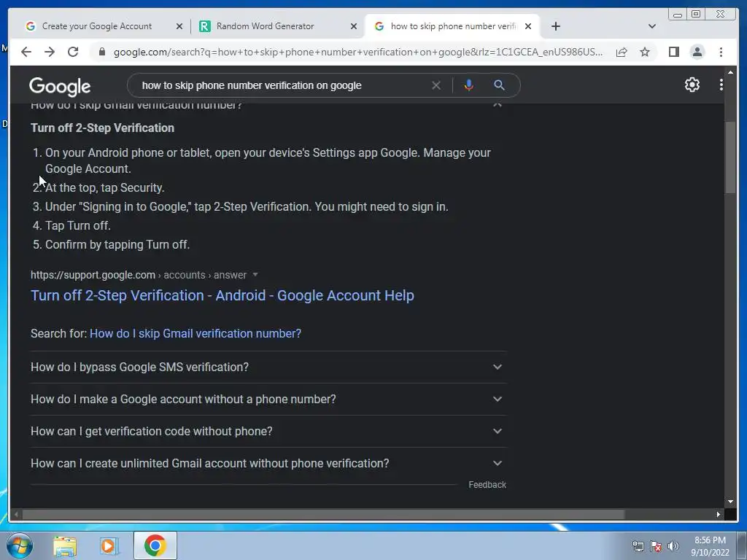Click the horizontal scroll left arrow
Screen dimensions: 747x560
pos(16,514)
